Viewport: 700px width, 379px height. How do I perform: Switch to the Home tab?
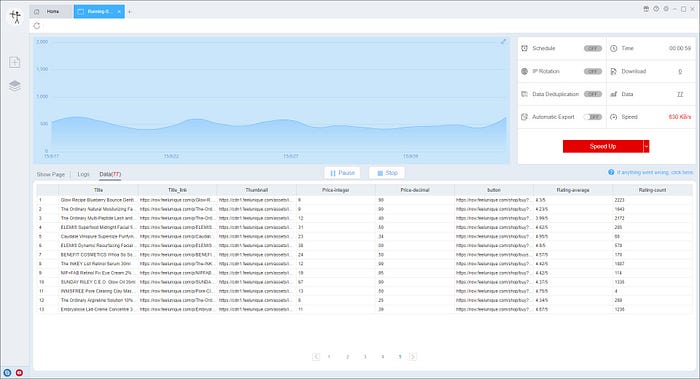[x=51, y=12]
